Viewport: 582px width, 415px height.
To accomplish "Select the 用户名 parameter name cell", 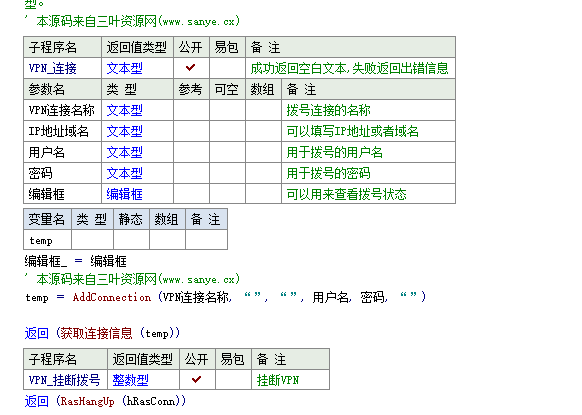I will click(x=62, y=152).
